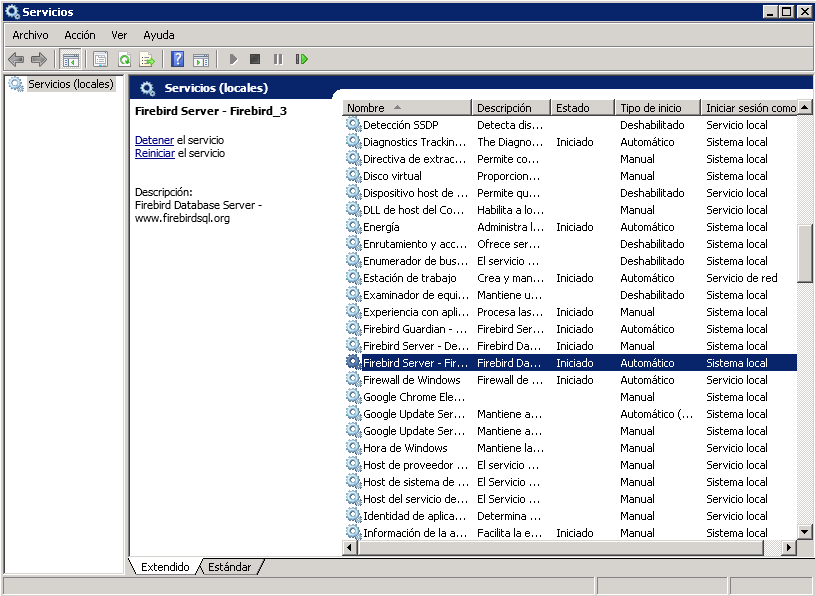
Task: Open the Acción menu
Action: [80, 35]
